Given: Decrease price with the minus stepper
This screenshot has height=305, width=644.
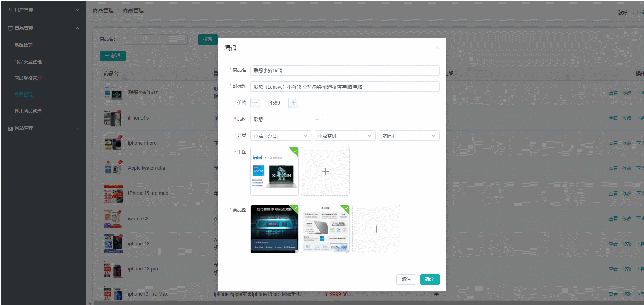Looking at the screenshot, I should 256,103.
